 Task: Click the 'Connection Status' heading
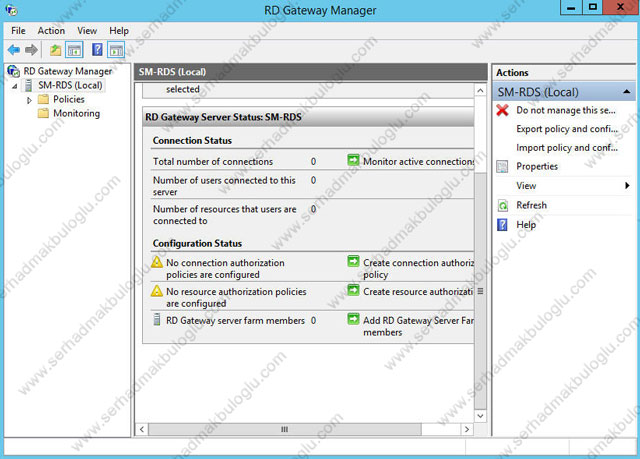192,140
